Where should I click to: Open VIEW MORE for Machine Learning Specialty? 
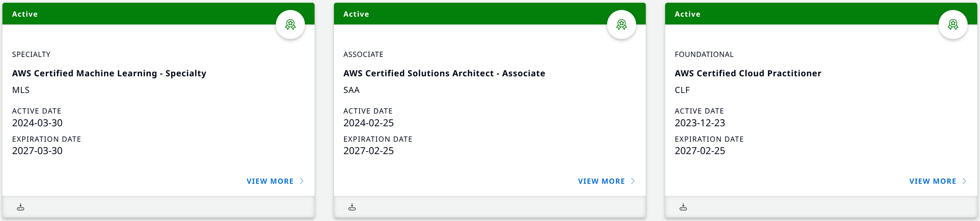pos(270,181)
